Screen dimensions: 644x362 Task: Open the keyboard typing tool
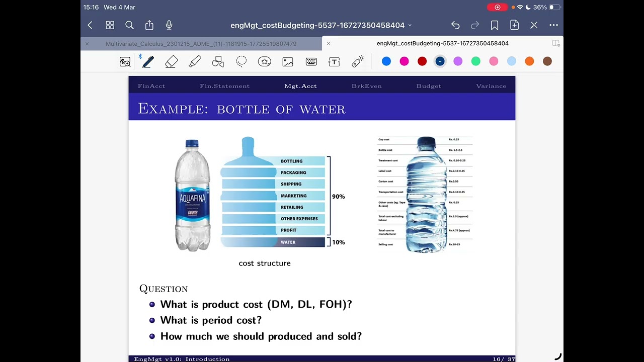tap(311, 61)
